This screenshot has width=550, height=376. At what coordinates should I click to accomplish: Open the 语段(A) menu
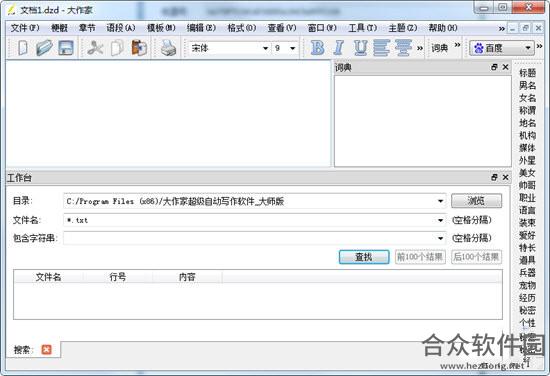(121, 28)
